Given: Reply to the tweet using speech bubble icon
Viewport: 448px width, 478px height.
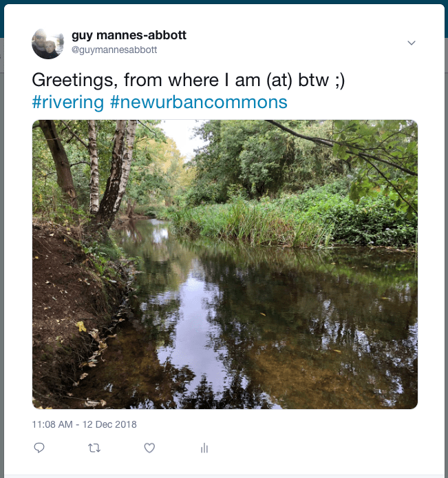Looking at the screenshot, I should click(x=39, y=448).
